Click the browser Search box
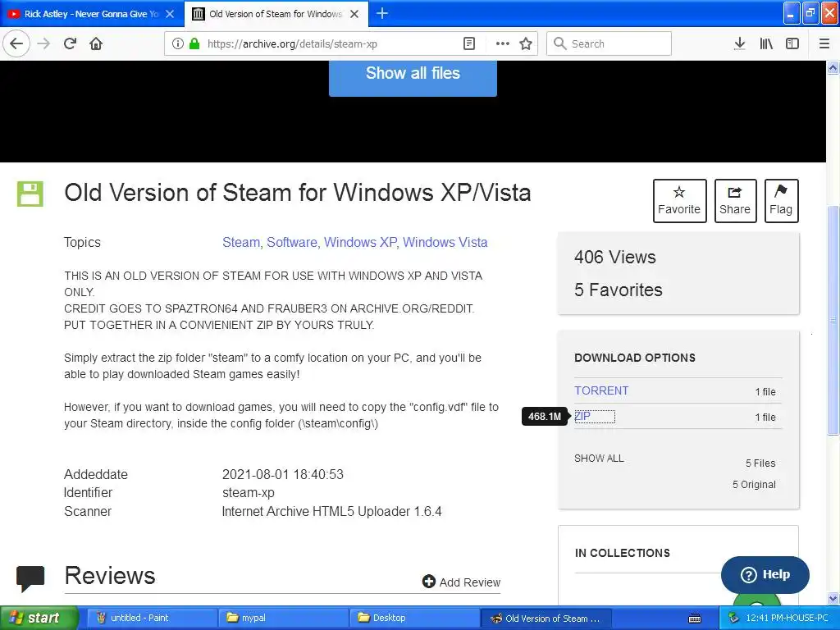This screenshot has width=840, height=630. tap(609, 43)
